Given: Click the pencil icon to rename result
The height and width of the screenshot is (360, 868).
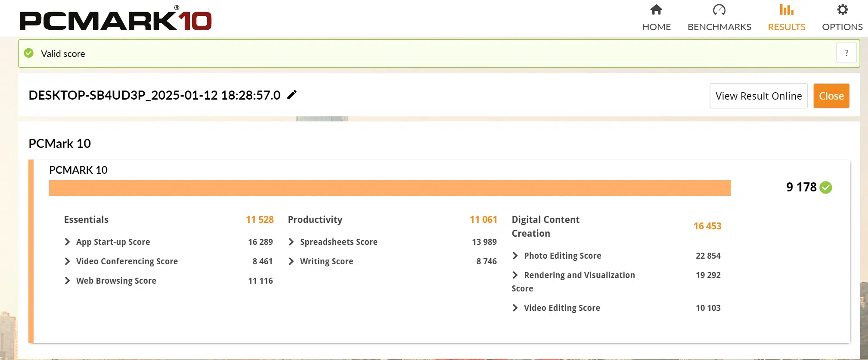Looking at the screenshot, I should click(292, 95).
